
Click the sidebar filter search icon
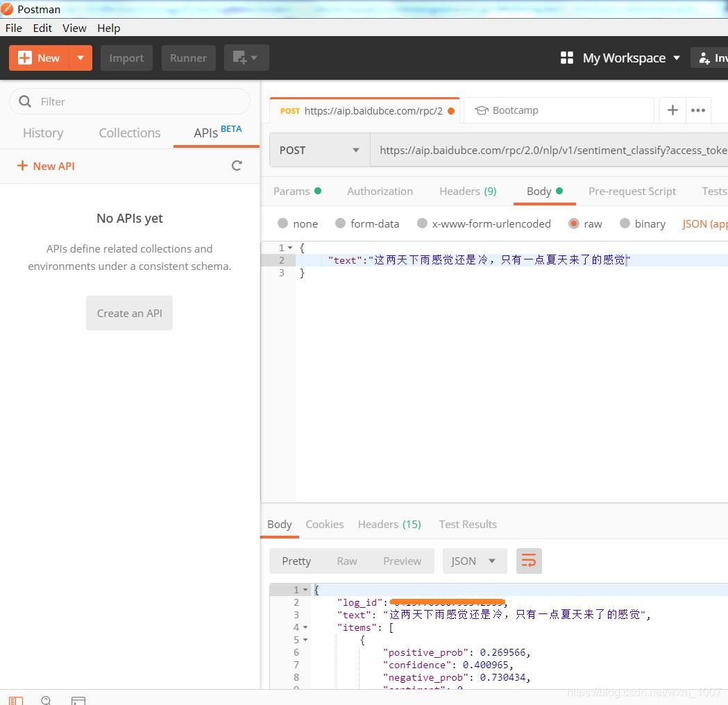coord(25,101)
